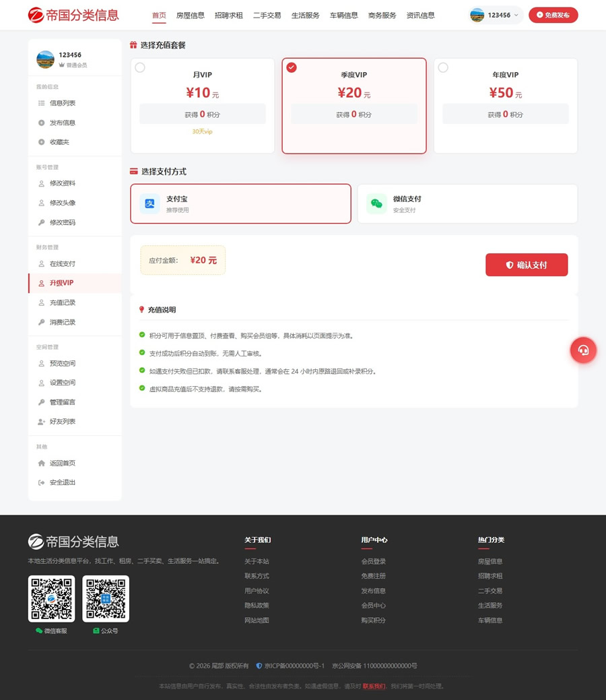
Task: Click the 帝国分类信息 logo in header
Action: click(73, 15)
